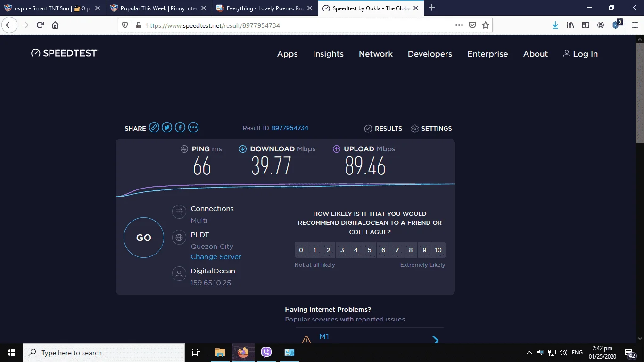Open Result ID 8977954734 link
The width and height of the screenshot is (644, 362).
click(x=290, y=128)
